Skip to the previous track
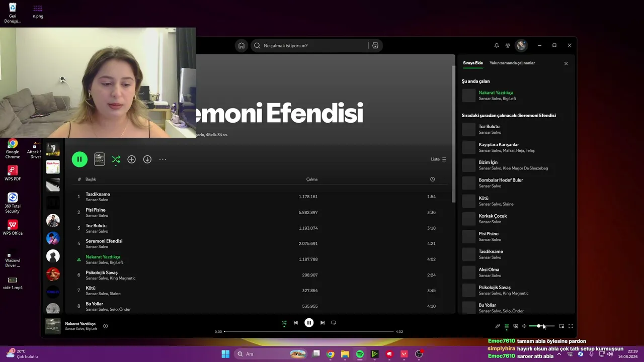Viewport: 644px width, 362px height. point(296,323)
